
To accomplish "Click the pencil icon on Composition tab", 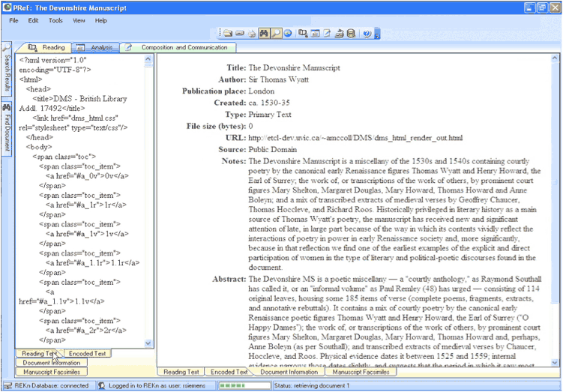I will point(128,47).
